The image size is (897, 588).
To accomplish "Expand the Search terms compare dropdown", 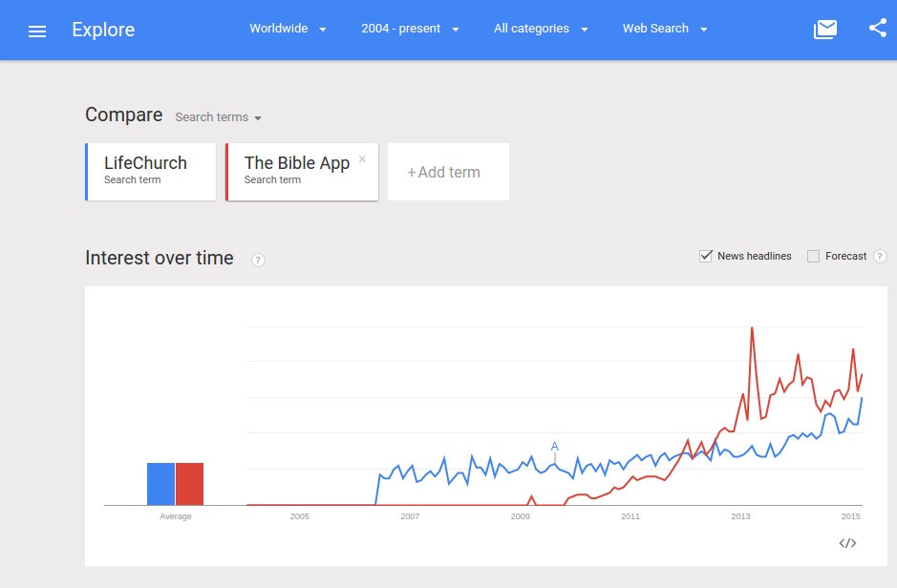I will click(219, 117).
